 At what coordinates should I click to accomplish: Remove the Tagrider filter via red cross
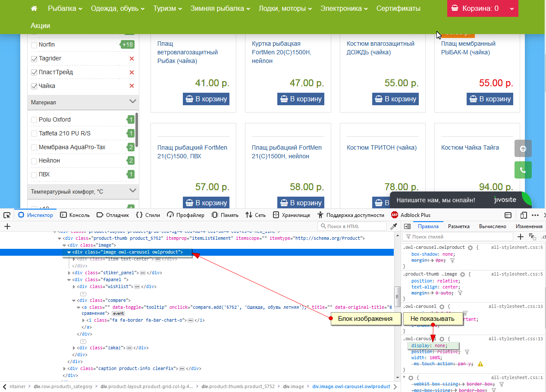[x=132, y=59]
